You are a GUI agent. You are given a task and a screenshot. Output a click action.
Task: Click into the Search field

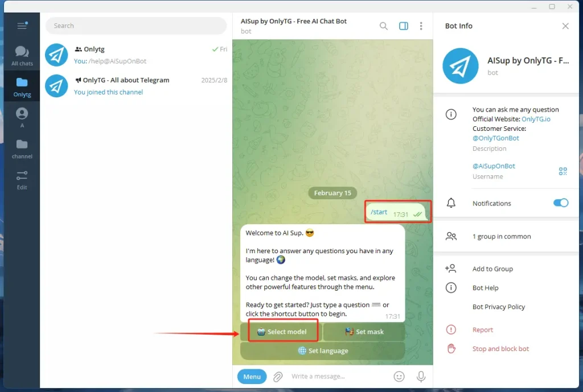136,26
